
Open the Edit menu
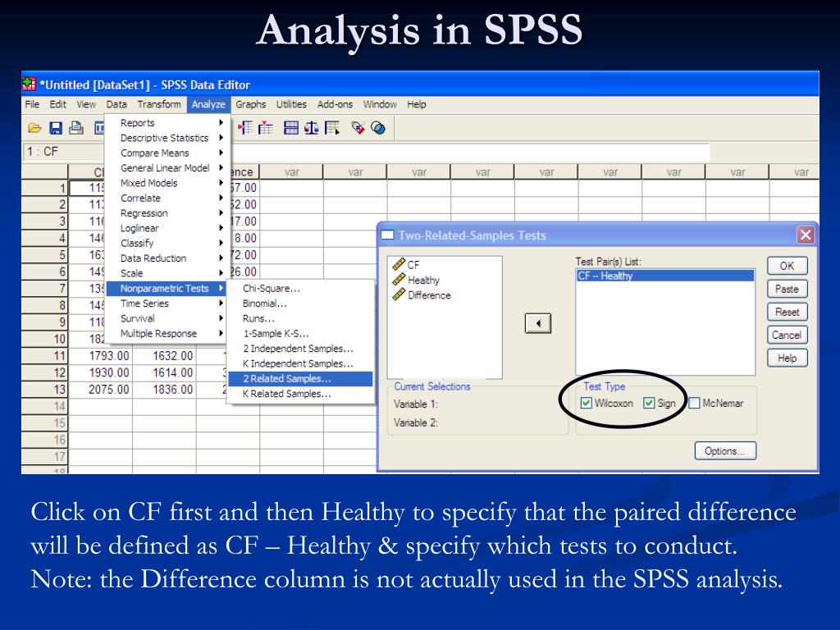click(58, 104)
